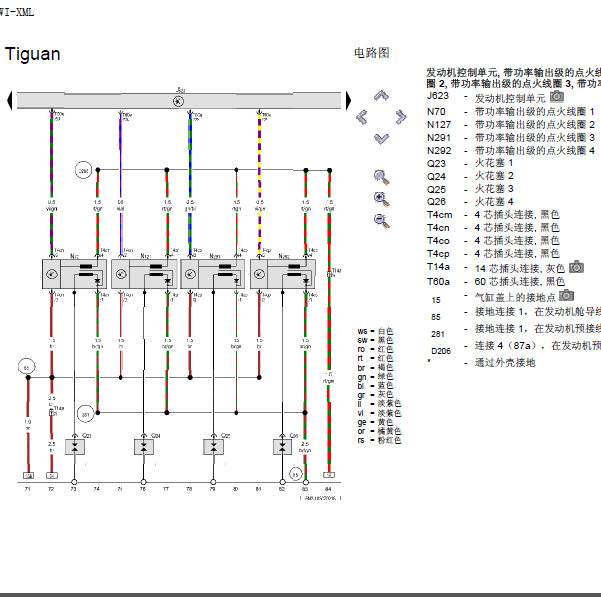
Task: Select the Q23 spark plug symbol
Action: [x=75, y=447]
